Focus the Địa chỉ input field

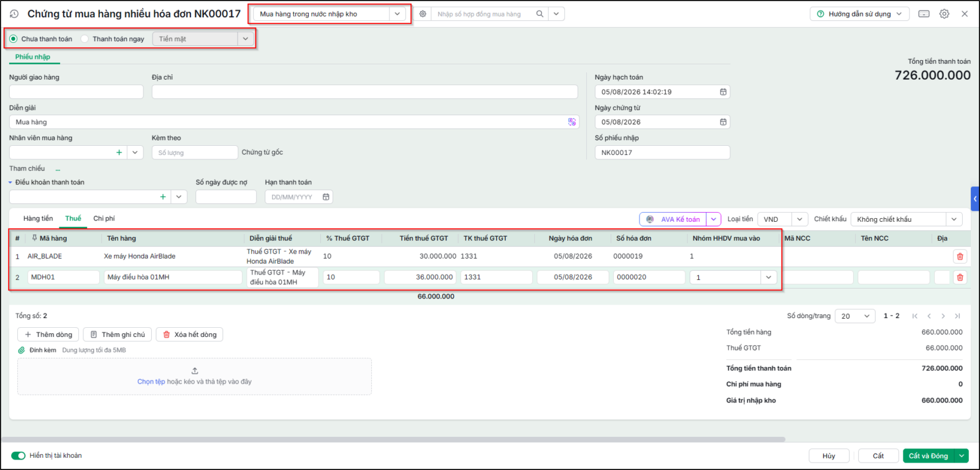tap(365, 92)
